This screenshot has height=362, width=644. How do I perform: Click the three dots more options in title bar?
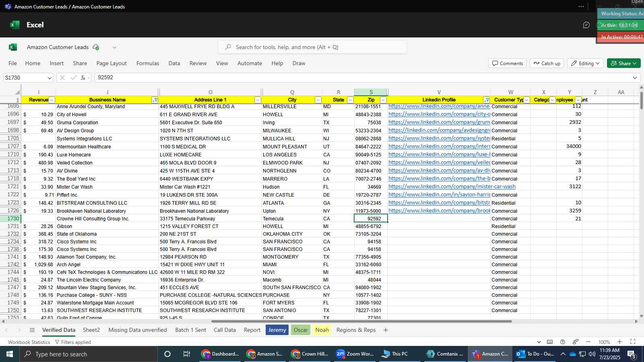pyautogui.click(x=581, y=6)
